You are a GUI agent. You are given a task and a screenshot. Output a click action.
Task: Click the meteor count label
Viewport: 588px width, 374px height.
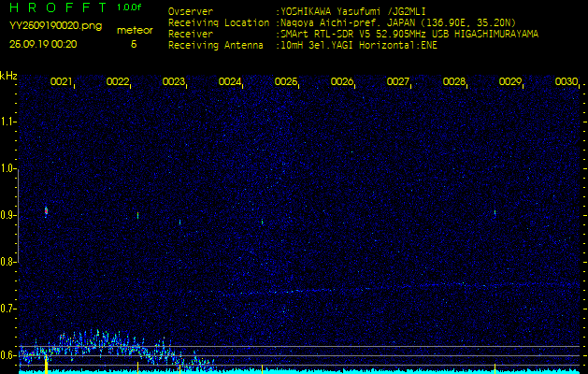[x=134, y=31]
